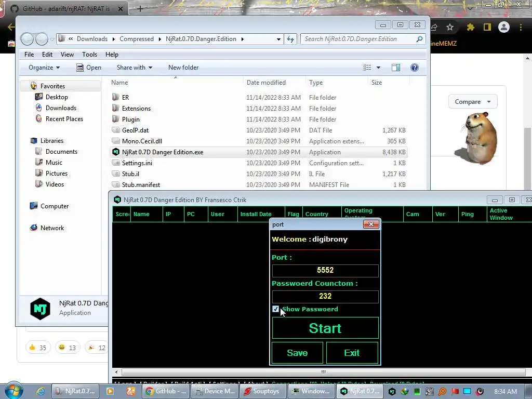Click Exit in the port dialog
532x399 pixels.
click(x=352, y=353)
